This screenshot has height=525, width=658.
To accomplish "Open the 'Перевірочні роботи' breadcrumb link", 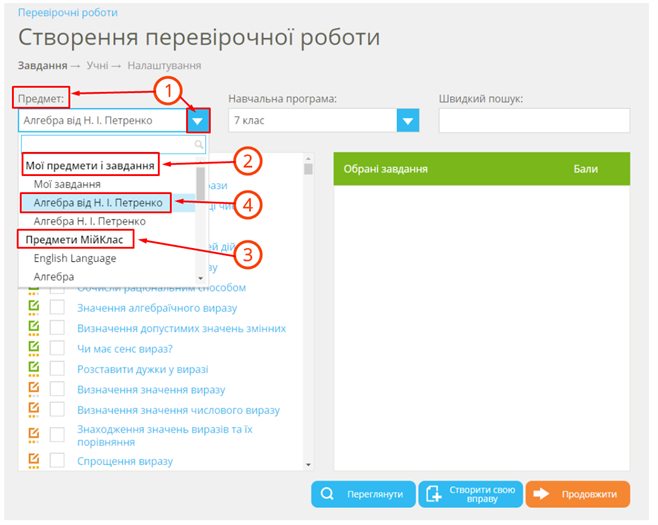I will pyautogui.click(x=67, y=13).
